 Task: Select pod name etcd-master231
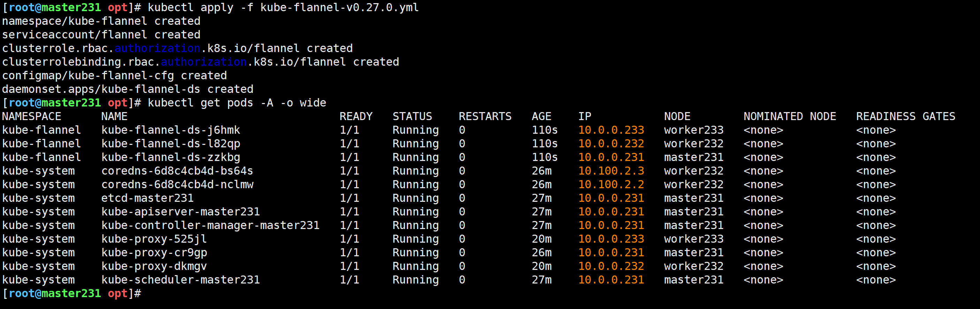tap(147, 199)
